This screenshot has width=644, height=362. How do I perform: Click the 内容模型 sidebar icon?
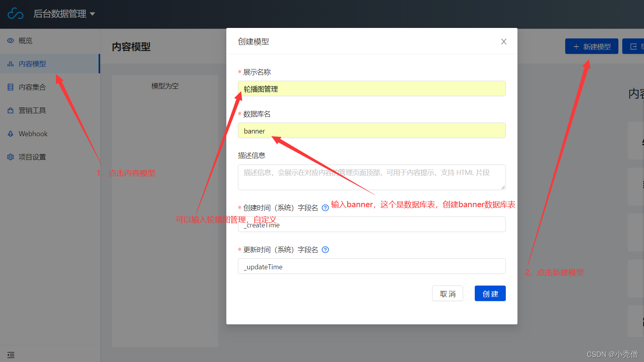point(10,64)
